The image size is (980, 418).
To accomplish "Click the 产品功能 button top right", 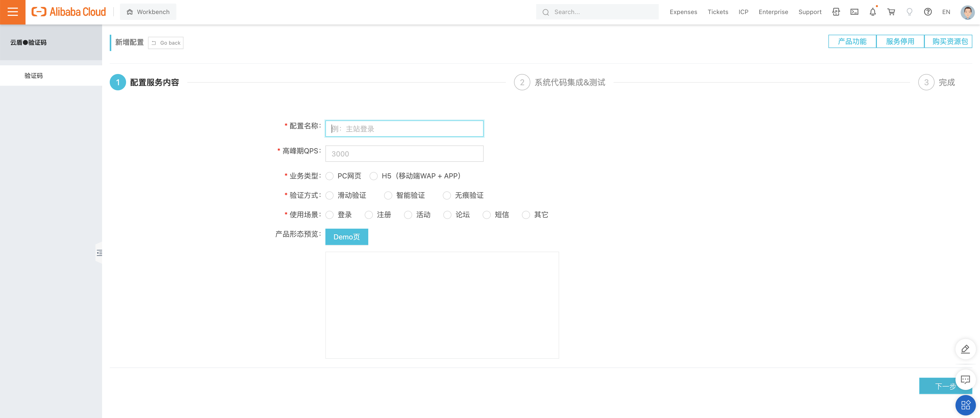I will (852, 42).
